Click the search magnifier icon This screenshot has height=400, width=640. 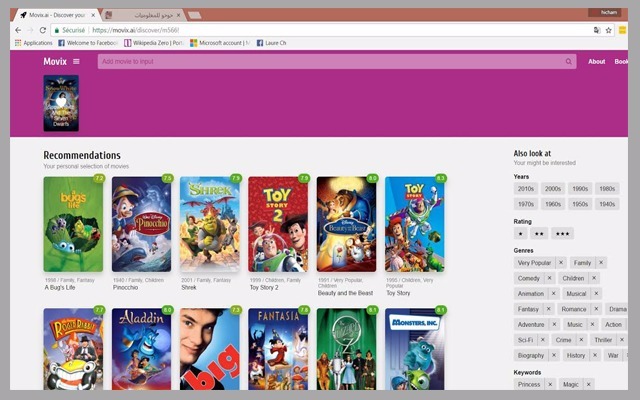click(569, 61)
